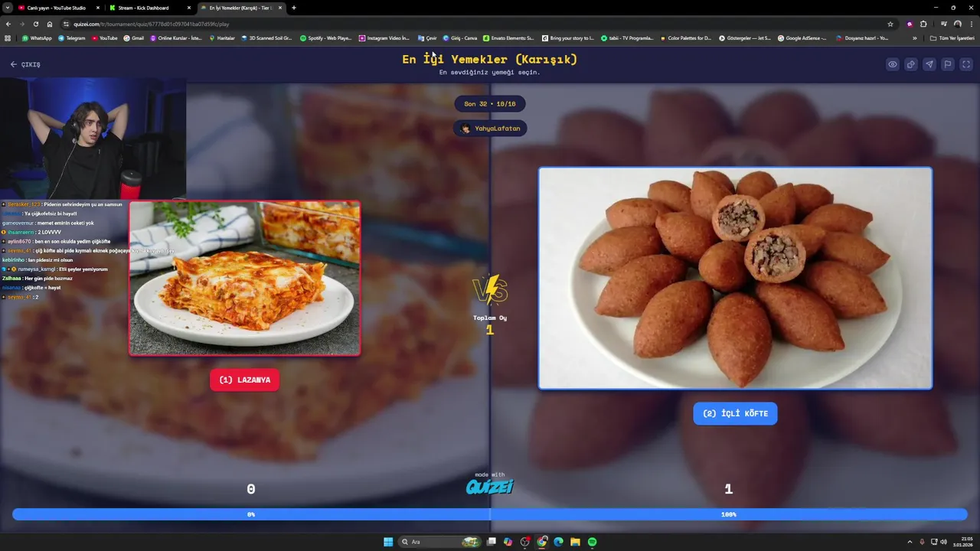Click the browser home icon

[50, 24]
